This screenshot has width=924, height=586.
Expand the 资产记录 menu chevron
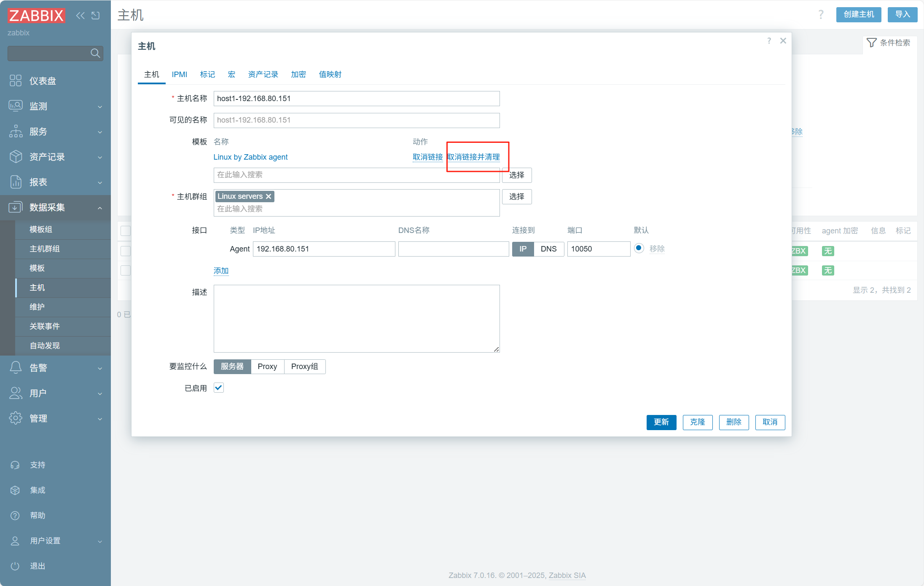coord(100,157)
